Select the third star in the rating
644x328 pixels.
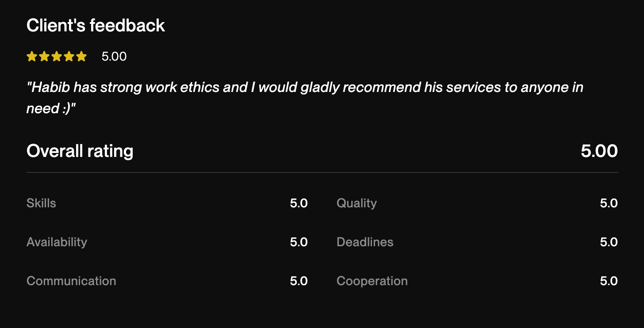pyautogui.click(x=57, y=57)
